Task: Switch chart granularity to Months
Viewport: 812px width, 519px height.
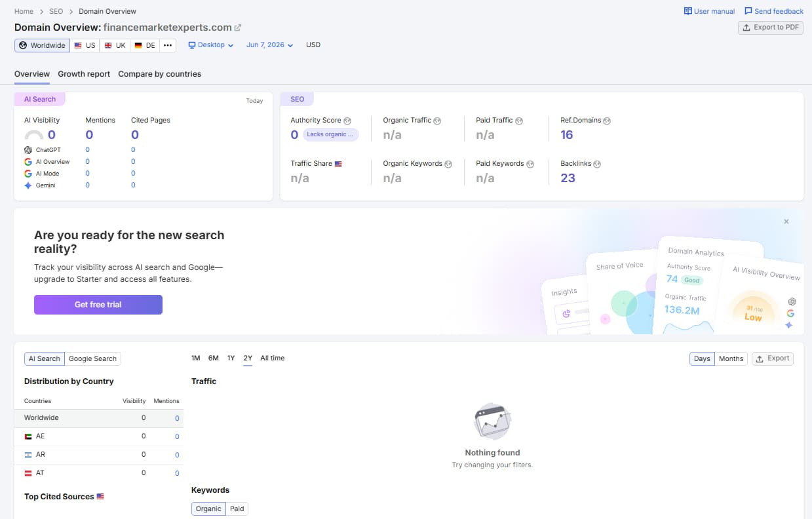Action: coord(731,358)
